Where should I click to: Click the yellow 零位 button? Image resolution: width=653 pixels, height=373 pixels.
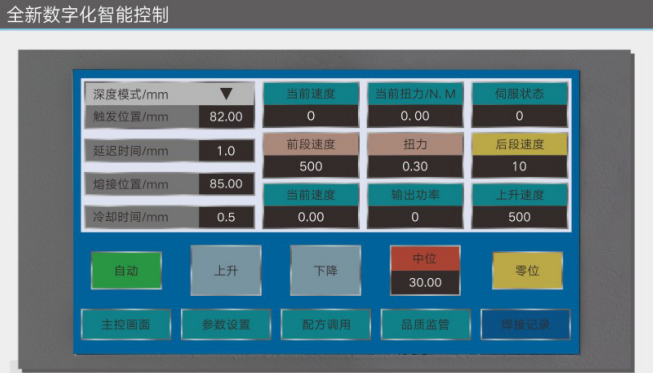[x=527, y=271]
